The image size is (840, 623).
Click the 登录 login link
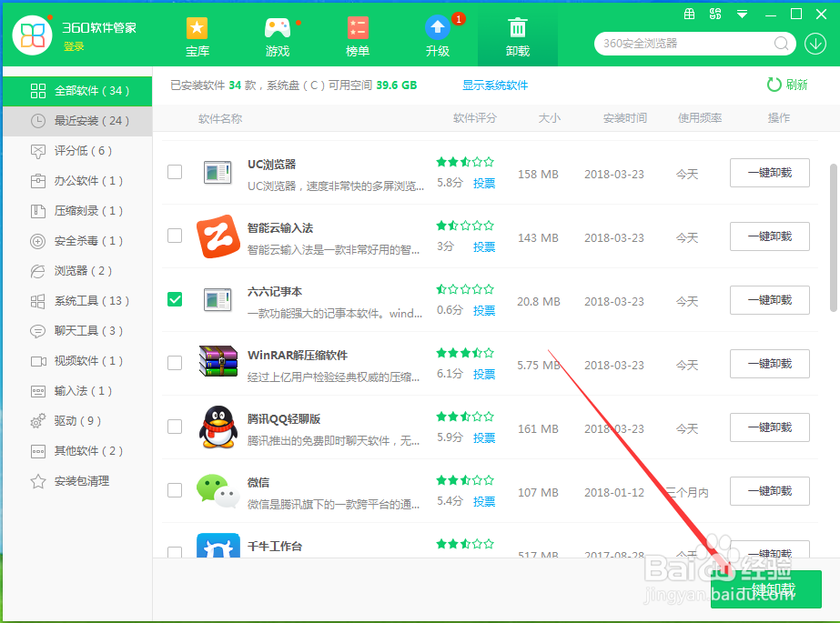pyautogui.click(x=74, y=46)
